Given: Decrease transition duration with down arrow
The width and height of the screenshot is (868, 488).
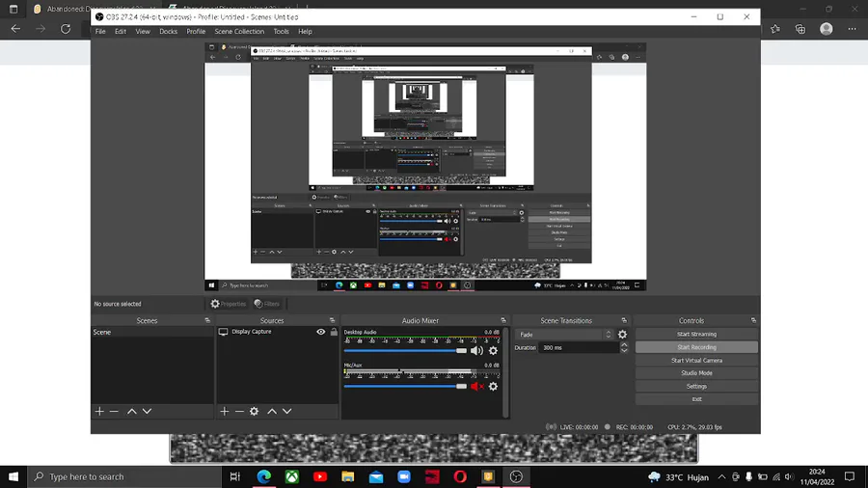Looking at the screenshot, I should 624,350.
